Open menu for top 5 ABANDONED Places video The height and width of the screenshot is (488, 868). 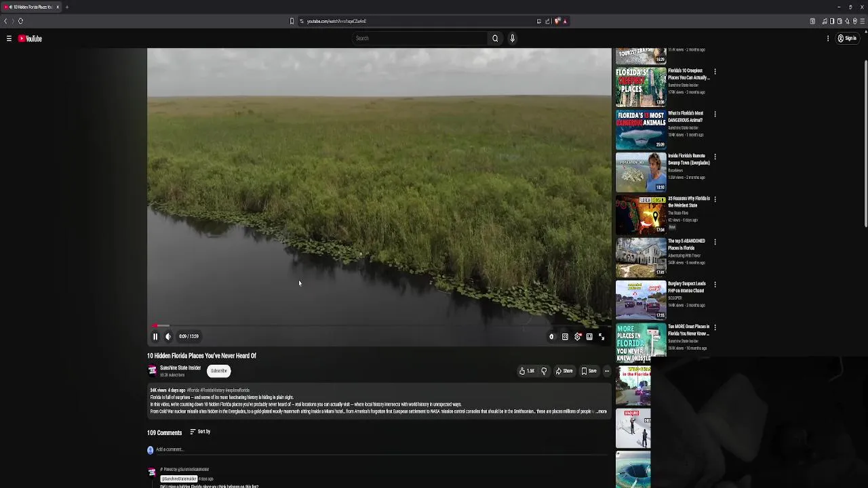coord(715,242)
